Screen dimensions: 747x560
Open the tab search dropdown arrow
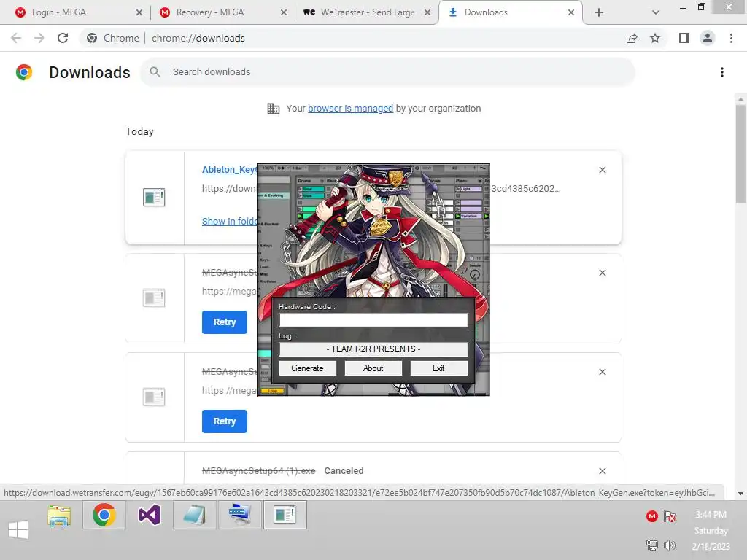pos(656,12)
